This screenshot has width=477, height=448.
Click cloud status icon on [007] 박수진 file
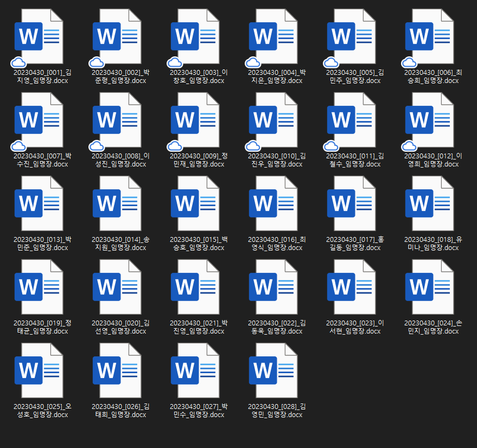click(x=18, y=146)
